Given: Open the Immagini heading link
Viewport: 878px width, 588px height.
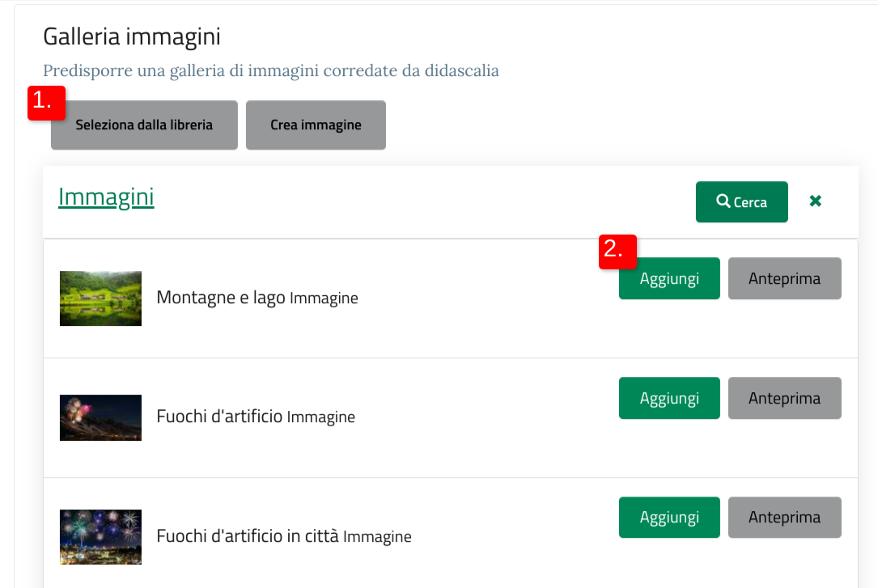Looking at the screenshot, I should point(106,197).
